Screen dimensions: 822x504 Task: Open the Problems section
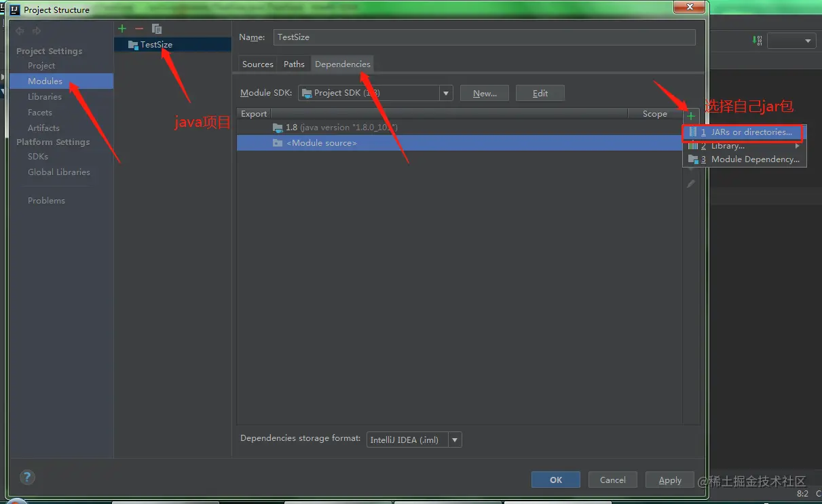(x=46, y=201)
